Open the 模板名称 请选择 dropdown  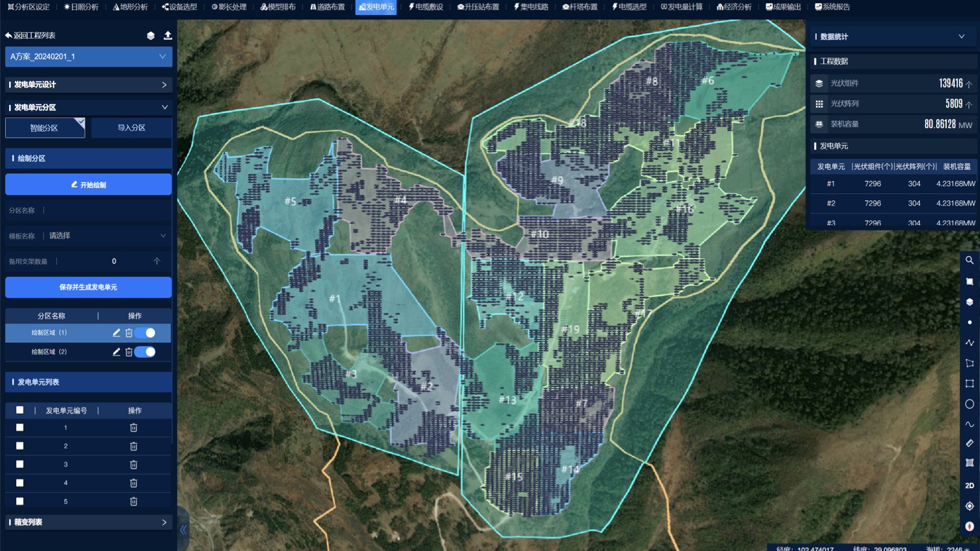(x=107, y=236)
